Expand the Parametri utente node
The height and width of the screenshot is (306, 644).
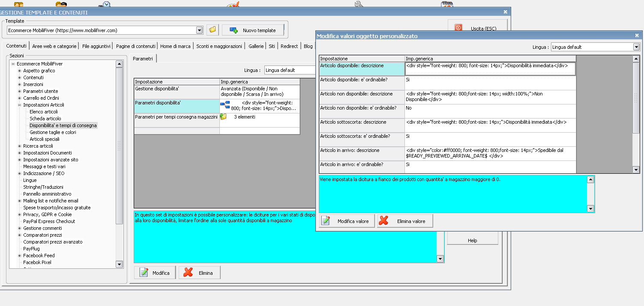[x=20, y=91]
